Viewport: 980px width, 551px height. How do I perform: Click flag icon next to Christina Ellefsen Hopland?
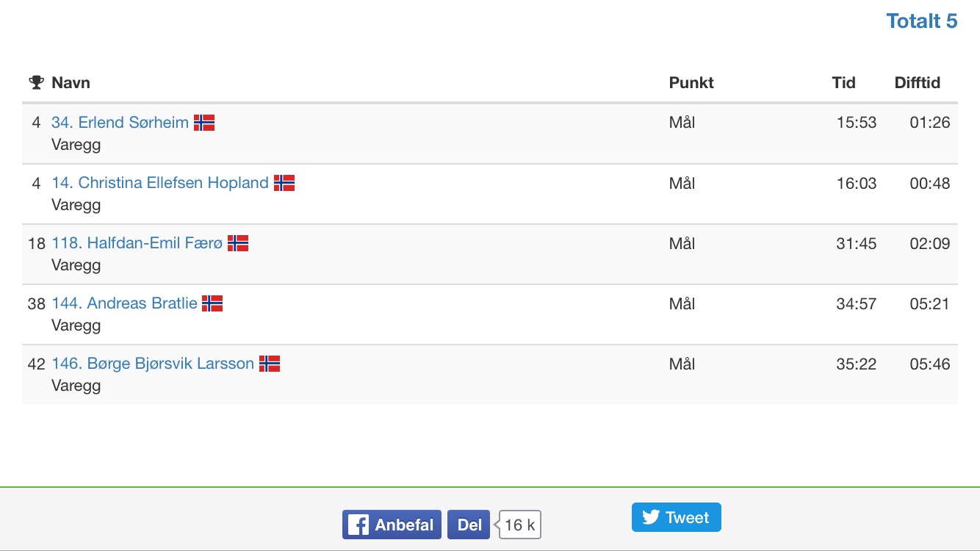click(284, 183)
